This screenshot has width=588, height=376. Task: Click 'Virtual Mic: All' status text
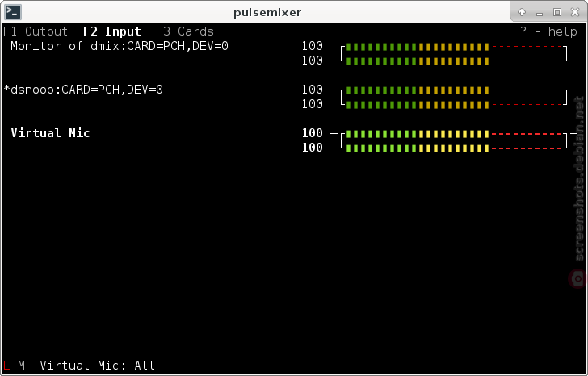click(x=97, y=366)
